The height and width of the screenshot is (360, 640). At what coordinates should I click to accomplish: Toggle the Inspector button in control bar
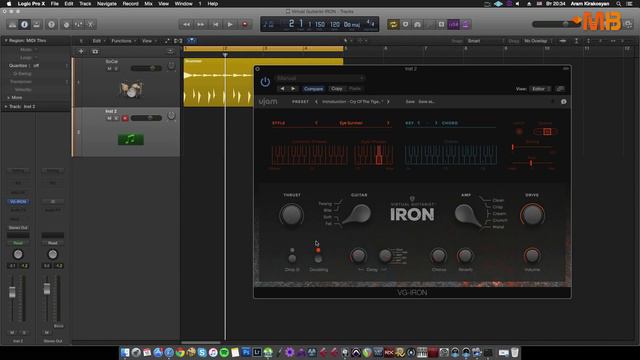coord(24,24)
